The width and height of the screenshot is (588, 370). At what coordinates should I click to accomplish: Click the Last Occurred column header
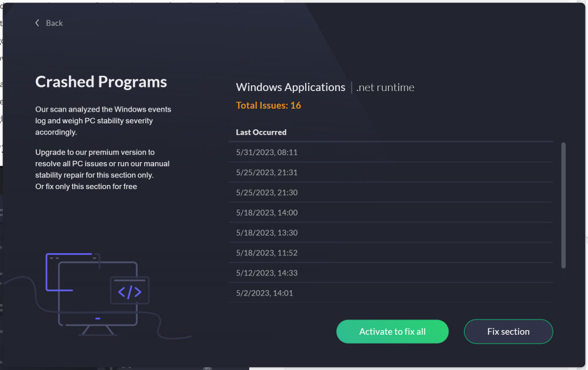click(x=261, y=132)
